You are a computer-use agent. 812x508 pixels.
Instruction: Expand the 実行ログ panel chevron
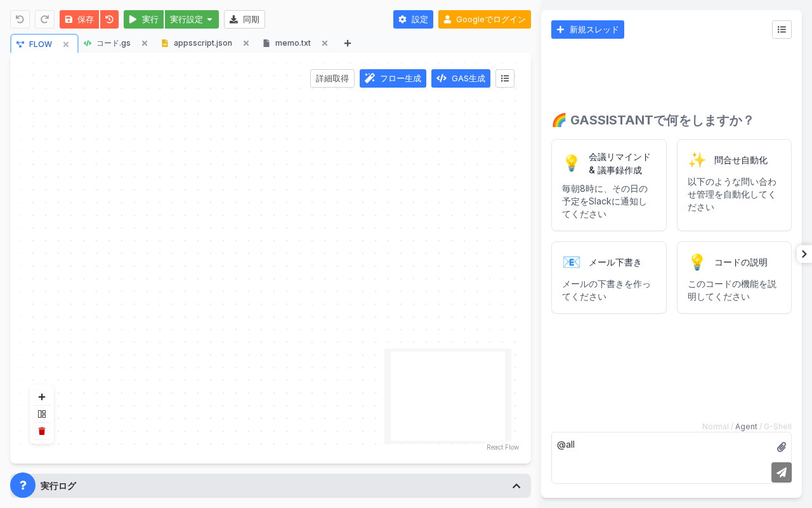click(x=516, y=486)
